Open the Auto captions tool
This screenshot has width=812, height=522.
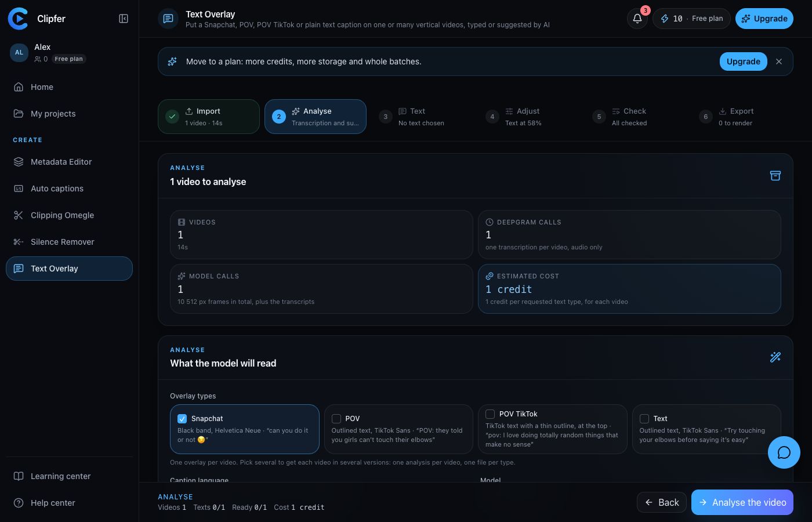click(69, 188)
